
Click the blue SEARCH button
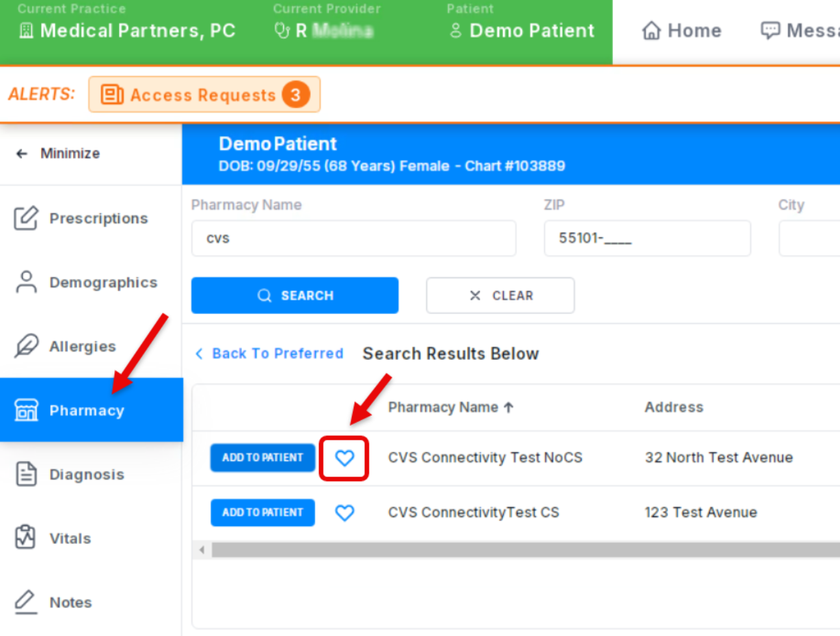tap(295, 295)
